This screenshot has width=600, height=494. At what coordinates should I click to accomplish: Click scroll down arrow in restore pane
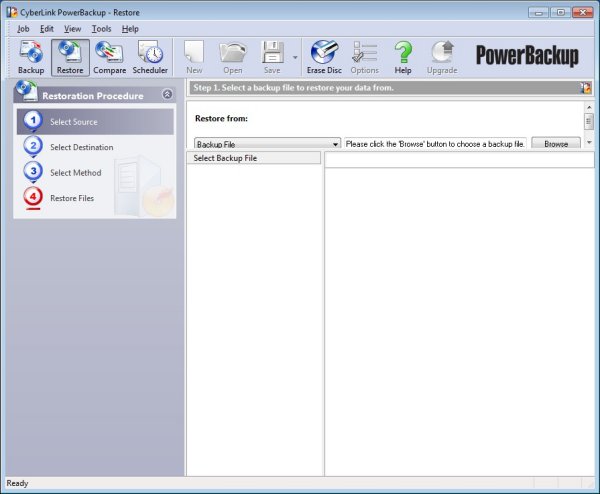pos(589,142)
